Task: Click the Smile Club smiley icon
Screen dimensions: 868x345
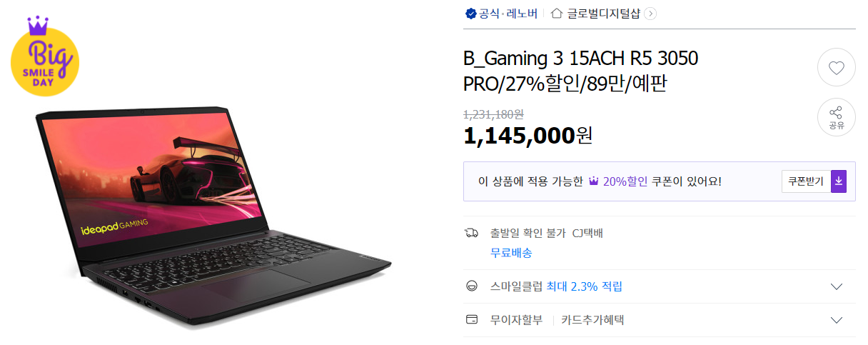Action: (x=471, y=286)
